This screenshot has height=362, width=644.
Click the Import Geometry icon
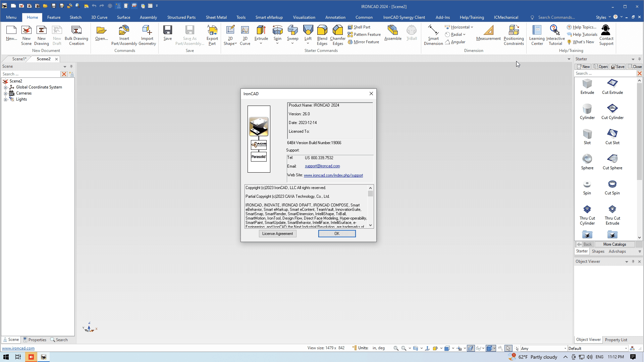(x=147, y=35)
